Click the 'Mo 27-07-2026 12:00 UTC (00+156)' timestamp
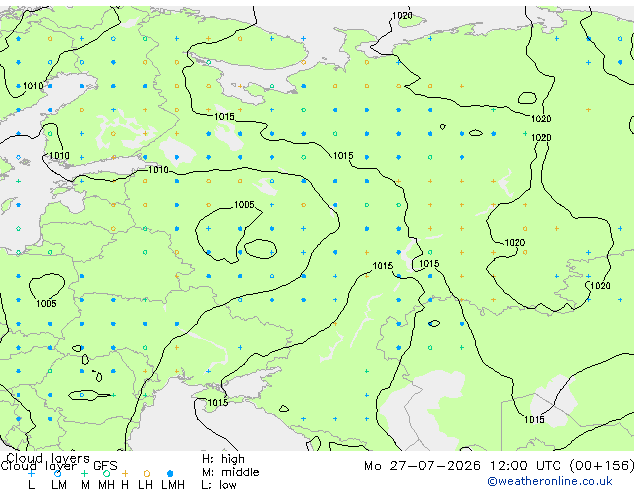 [499, 466]
